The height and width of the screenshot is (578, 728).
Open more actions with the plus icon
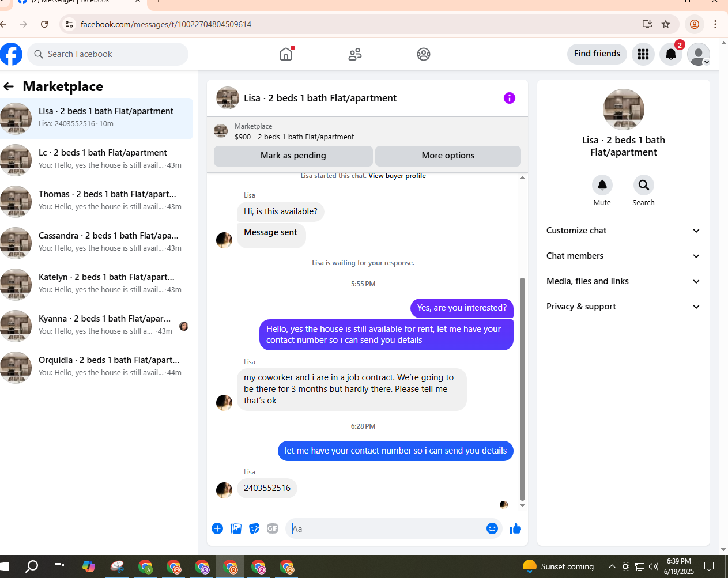coord(217,528)
